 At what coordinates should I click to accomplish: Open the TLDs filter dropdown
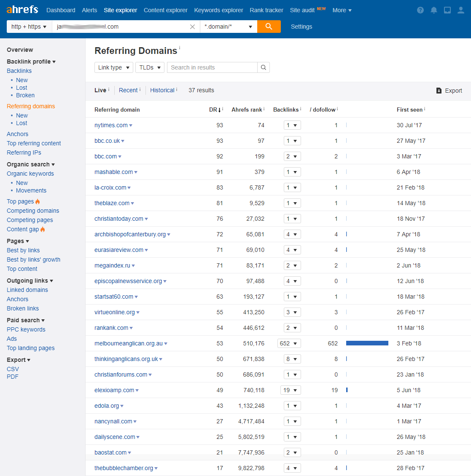150,67
